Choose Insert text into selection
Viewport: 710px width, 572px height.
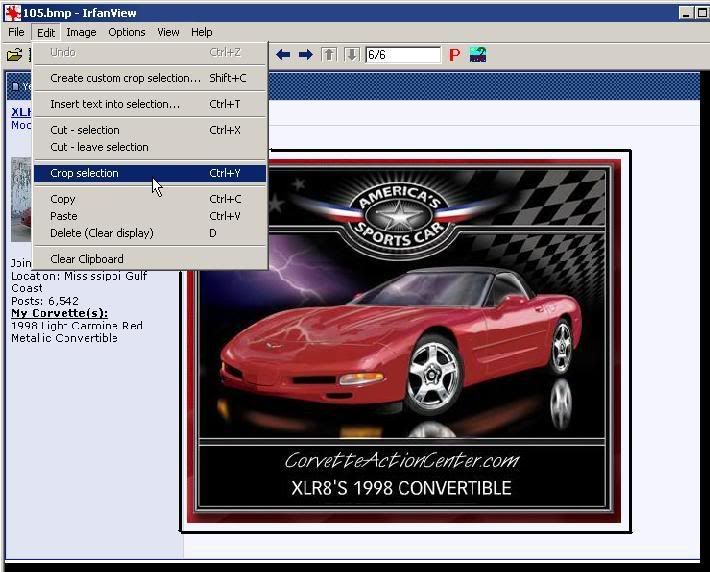[150, 104]
